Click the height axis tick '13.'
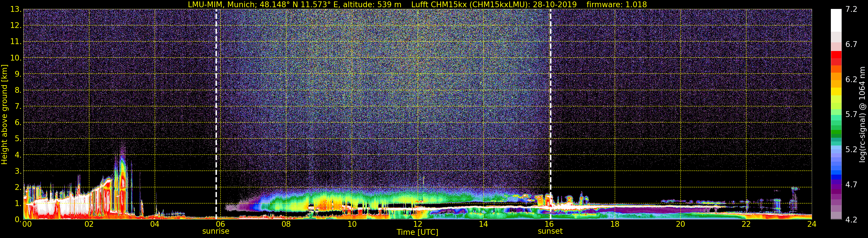Viewport: 868px width, 238px height. pos(16,9)
